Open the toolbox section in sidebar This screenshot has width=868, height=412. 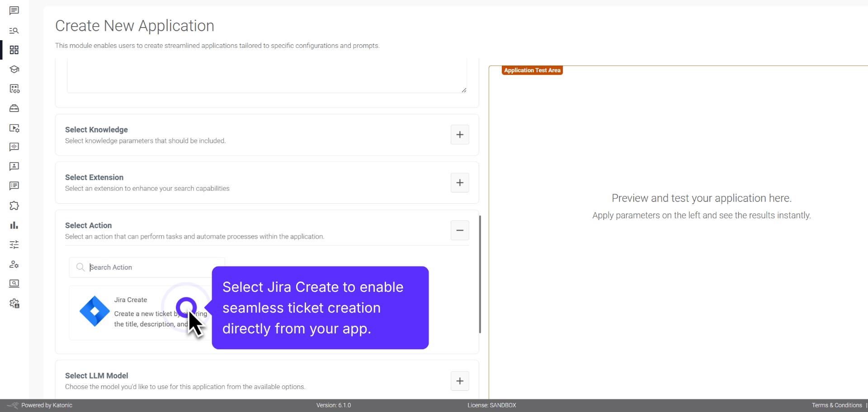[14, 108]
